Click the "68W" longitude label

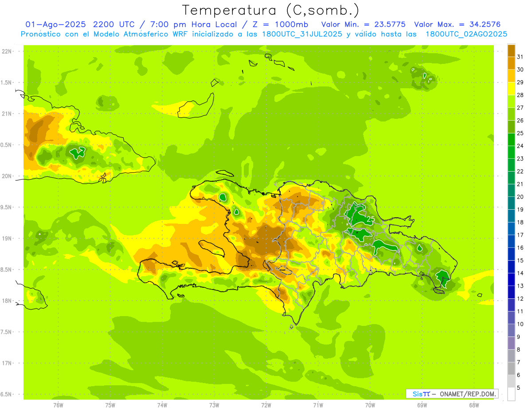pos(474,405)
